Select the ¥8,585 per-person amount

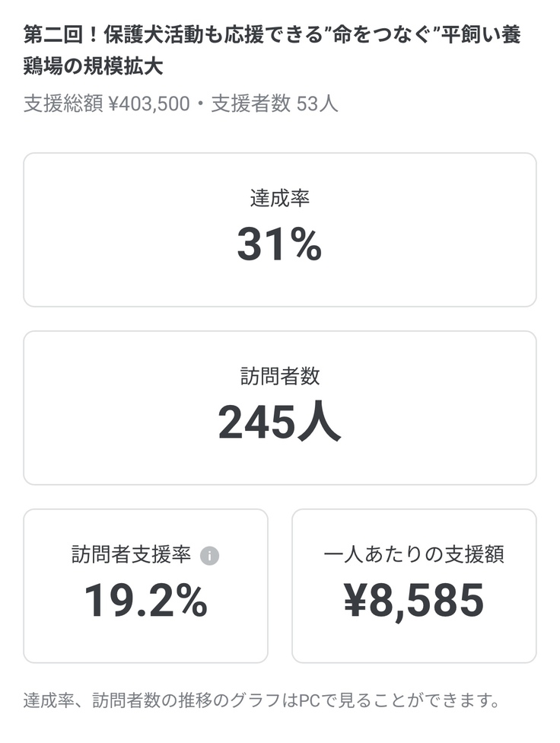point(414,601)
